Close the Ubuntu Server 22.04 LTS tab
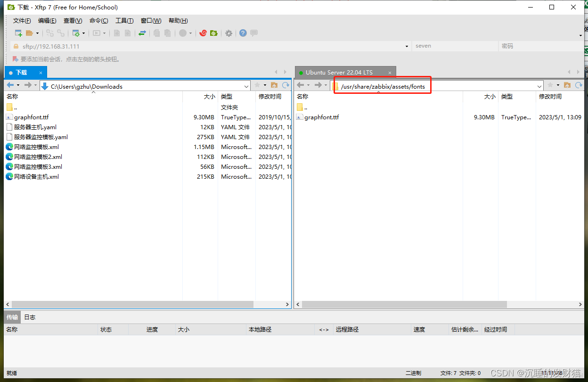This screenshot has height=382, width=588. pos(390,73)
